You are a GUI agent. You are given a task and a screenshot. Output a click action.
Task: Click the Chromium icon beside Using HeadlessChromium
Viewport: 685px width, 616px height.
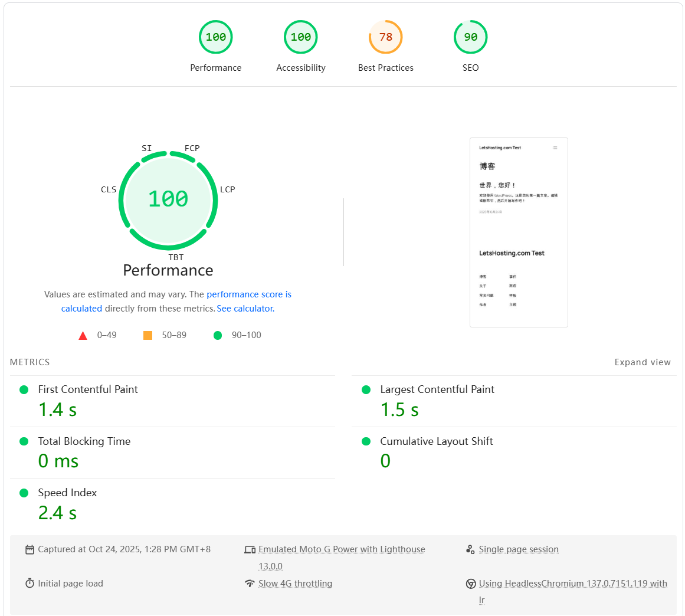[470, 584]
